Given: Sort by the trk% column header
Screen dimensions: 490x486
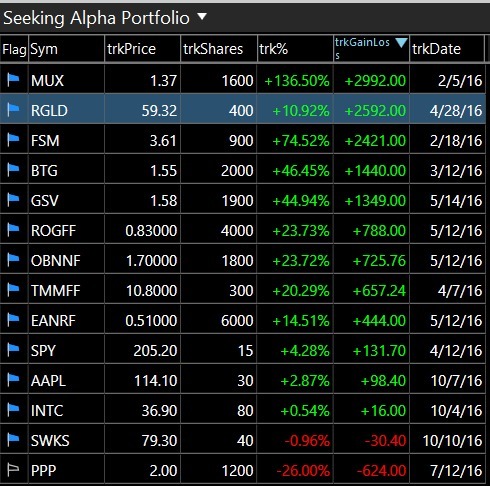Looking at the screenshot, I should (295, 49).
